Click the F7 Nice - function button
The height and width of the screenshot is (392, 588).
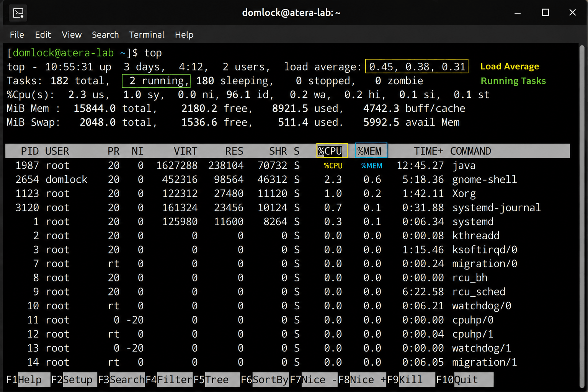tap(314, 380)
